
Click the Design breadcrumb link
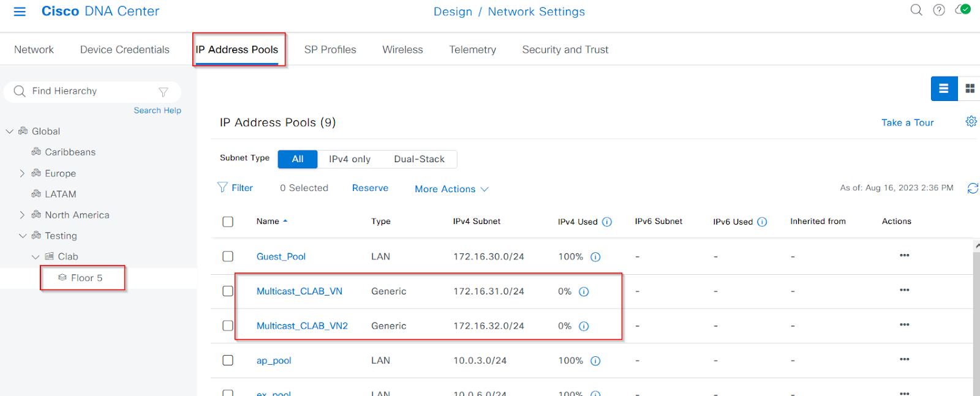453,12
